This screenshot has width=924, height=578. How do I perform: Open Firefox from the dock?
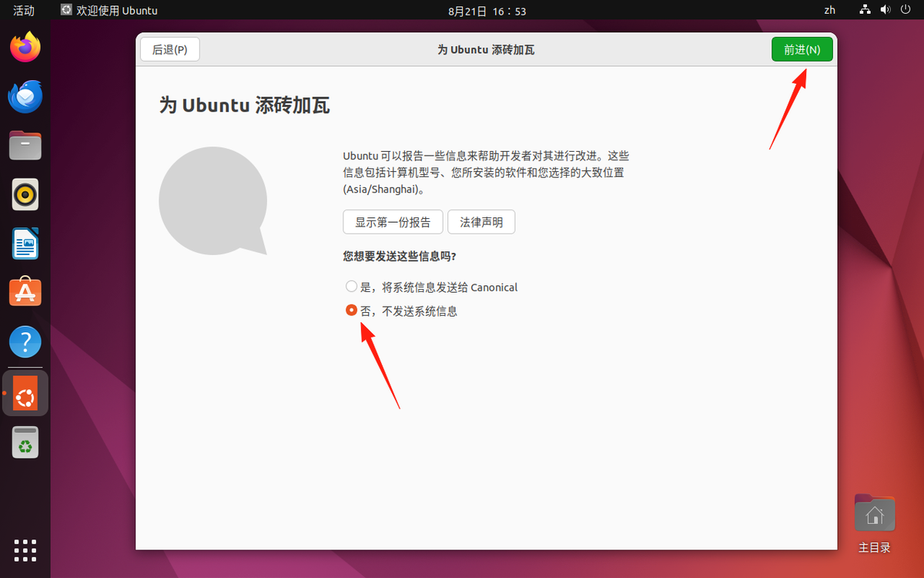25,48
